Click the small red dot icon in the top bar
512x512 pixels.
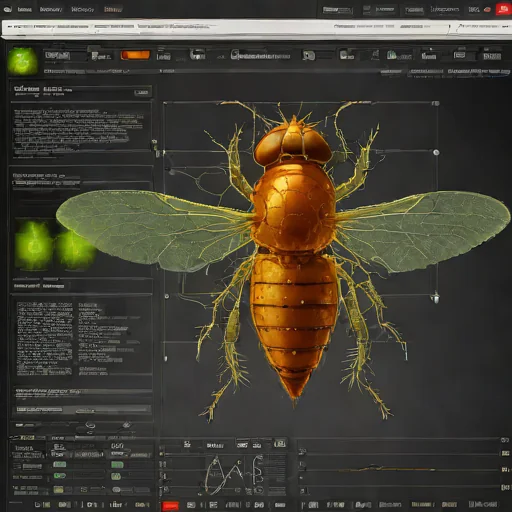pos(487,10)
